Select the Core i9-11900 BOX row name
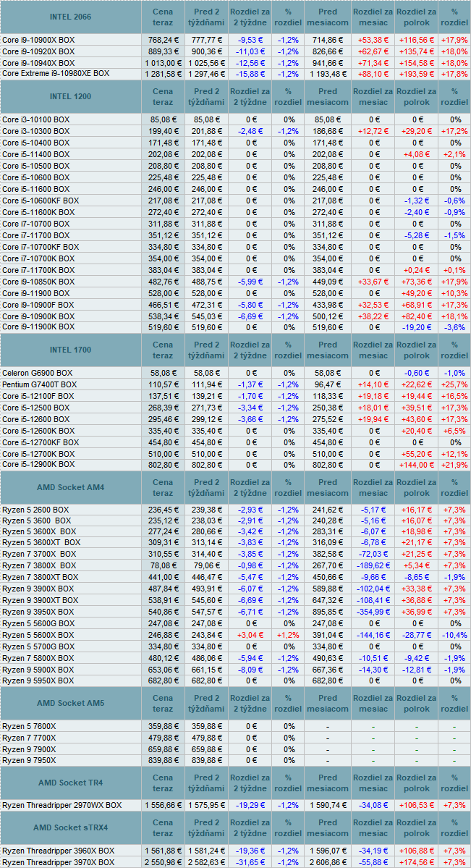This screenshot has height=868, width=471. click(36, 293)
